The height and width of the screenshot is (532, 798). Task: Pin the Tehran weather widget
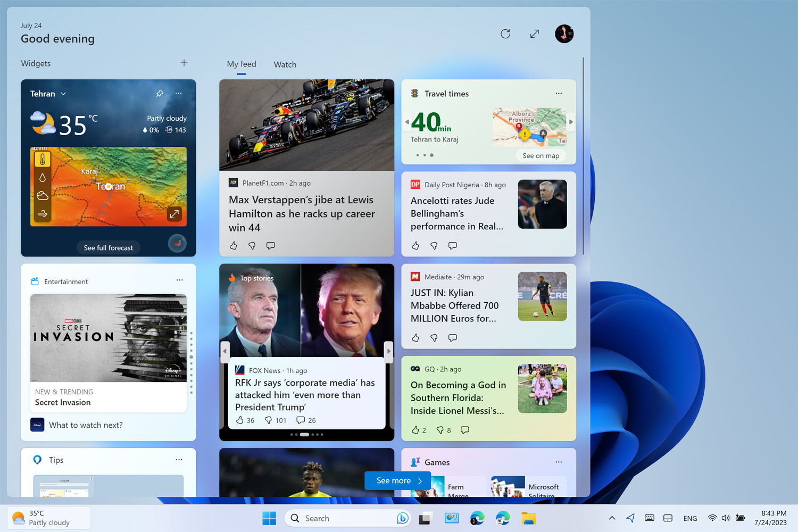[x=160, y=94]
